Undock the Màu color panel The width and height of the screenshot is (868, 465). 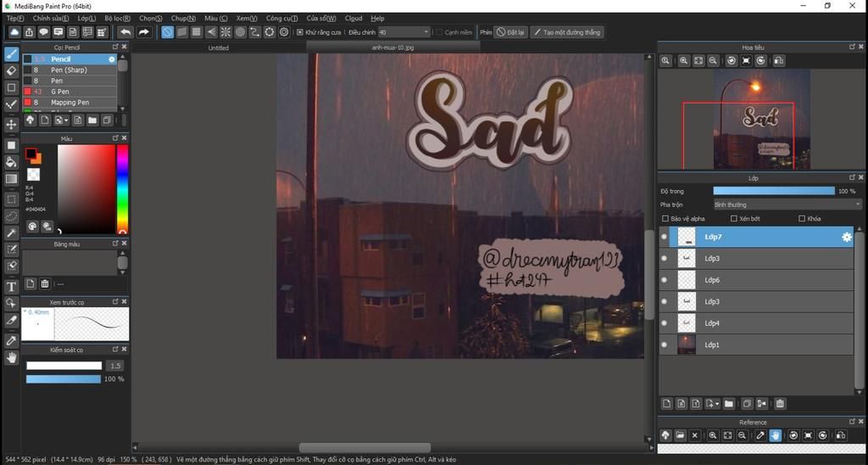(115, 137)
